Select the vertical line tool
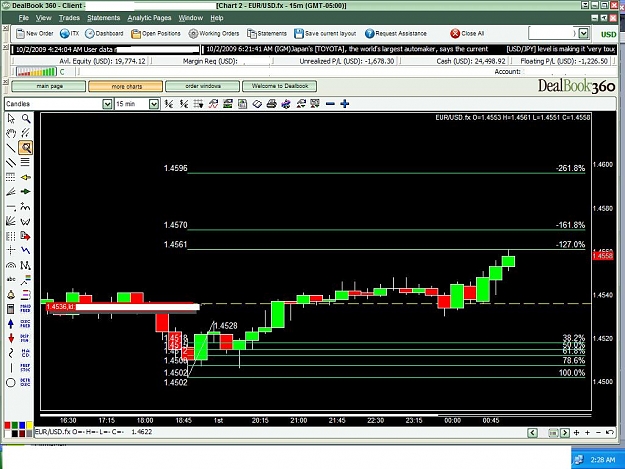 tap(11, 367)
